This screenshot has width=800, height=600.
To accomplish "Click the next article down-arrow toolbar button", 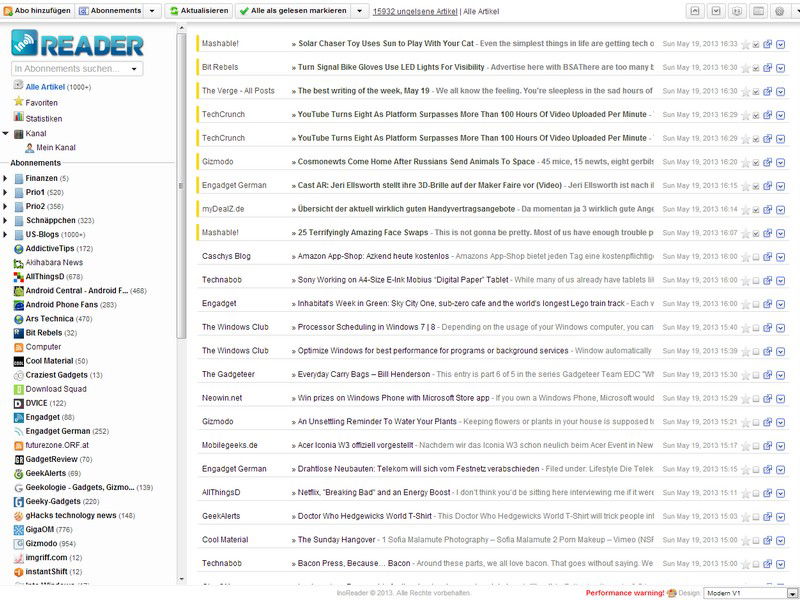I will [717, 10].
